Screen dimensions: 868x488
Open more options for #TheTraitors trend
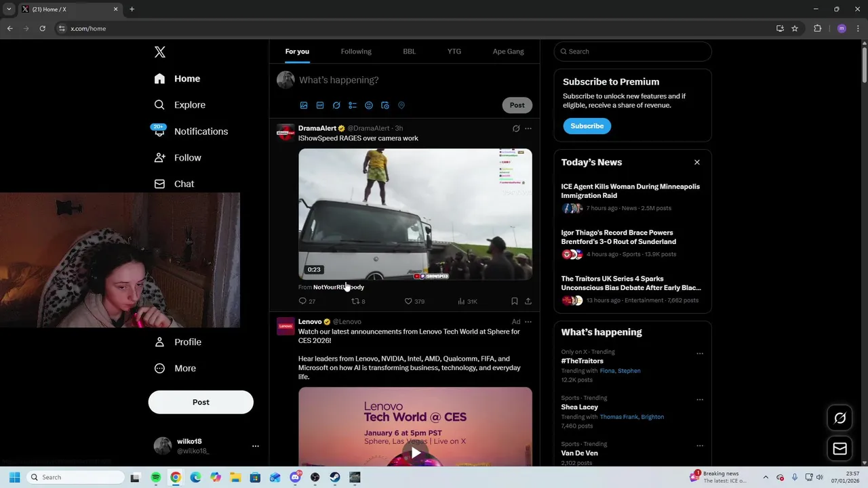click(x=700, y=354)
